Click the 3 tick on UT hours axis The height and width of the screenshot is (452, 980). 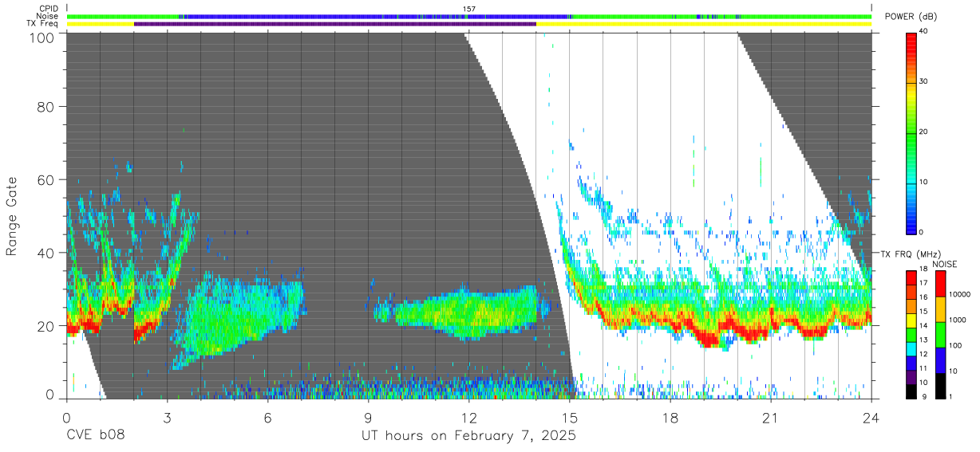(167, 418)
